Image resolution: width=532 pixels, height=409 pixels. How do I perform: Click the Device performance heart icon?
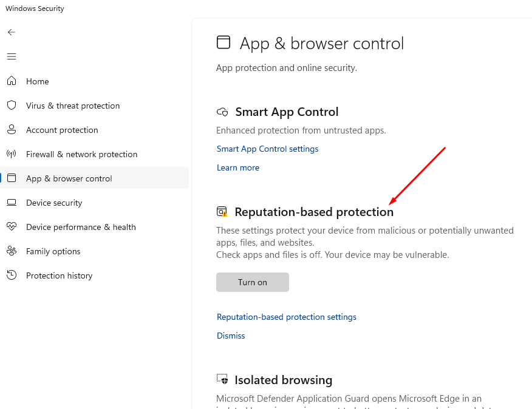click(x=12, y=227)
